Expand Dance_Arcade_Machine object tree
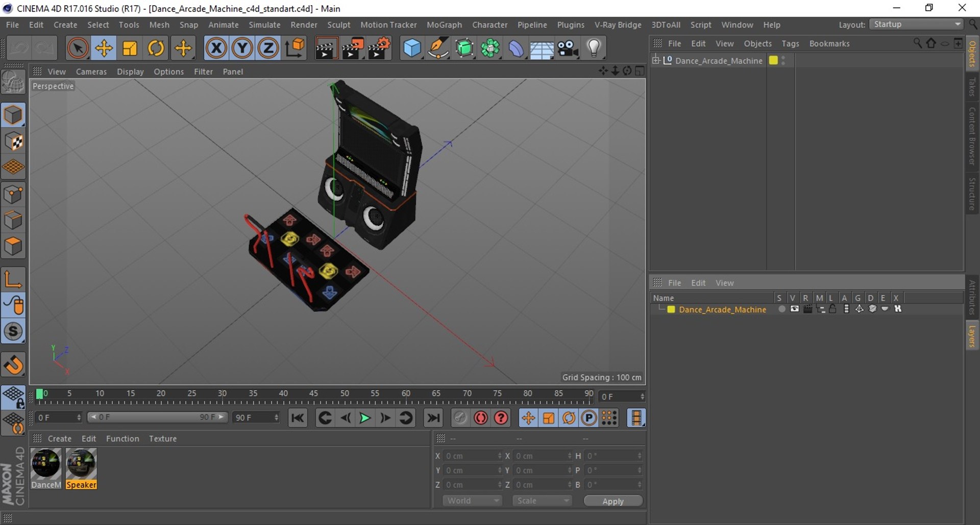The image size is (980, 525). tap(656, 60)
